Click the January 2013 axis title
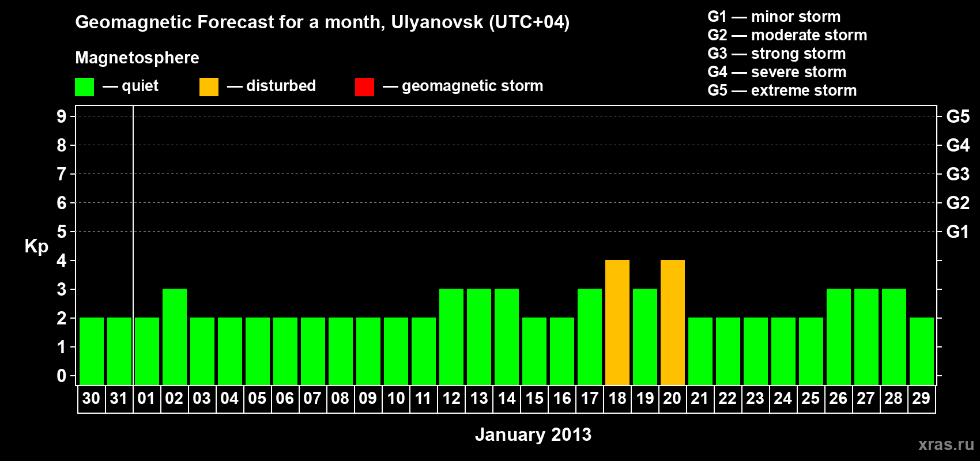This screenshot has height=461, width=980. [x=533, y=434]
